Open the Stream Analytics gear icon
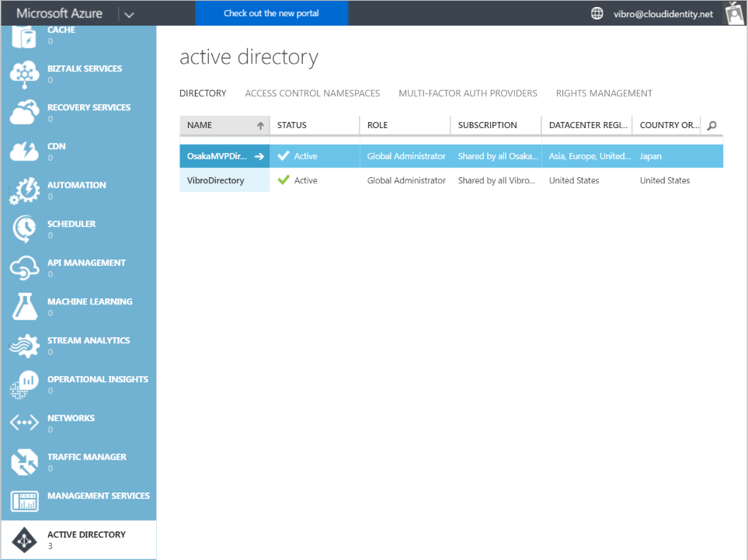Image resolution: width=748 pixels, height=560 pixels. coord(24,346)
